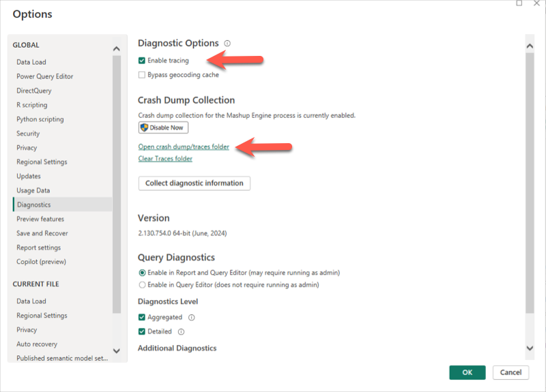Click Collect diagnostic information button
546x392 pixels.
click(195, 183)
